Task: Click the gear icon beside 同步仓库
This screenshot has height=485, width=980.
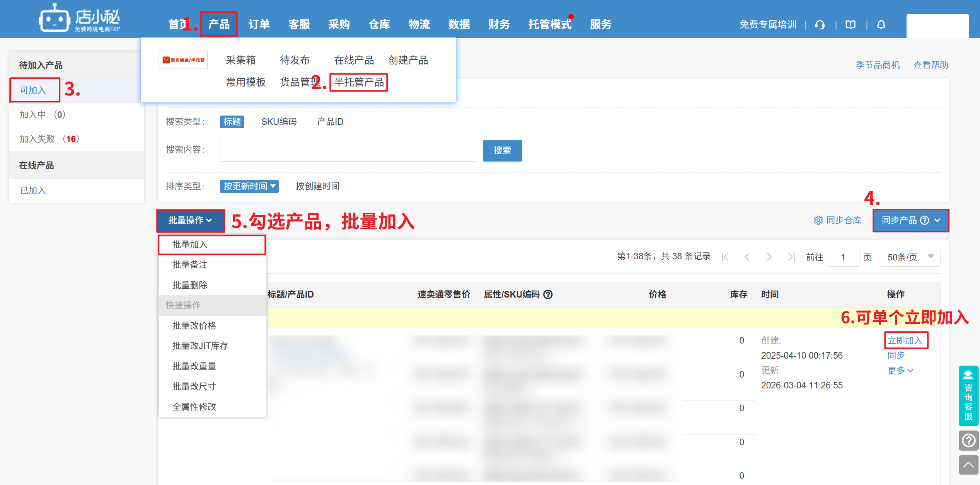Action: point(818,220)
